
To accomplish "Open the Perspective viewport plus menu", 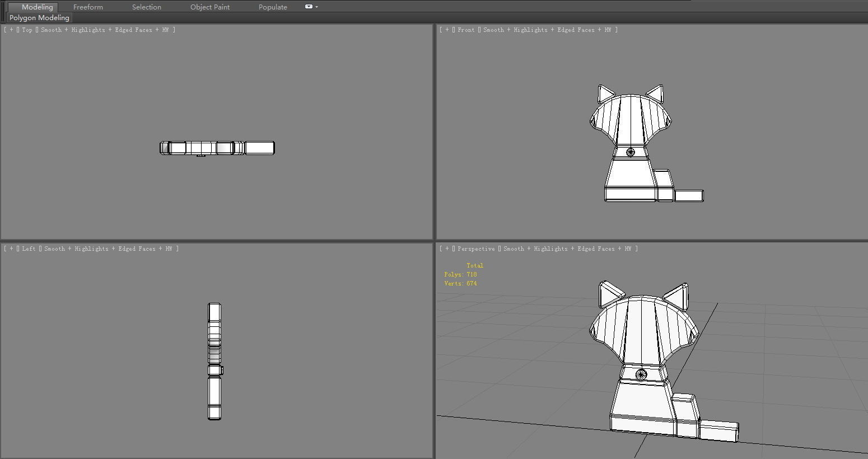I will [447, 249].
